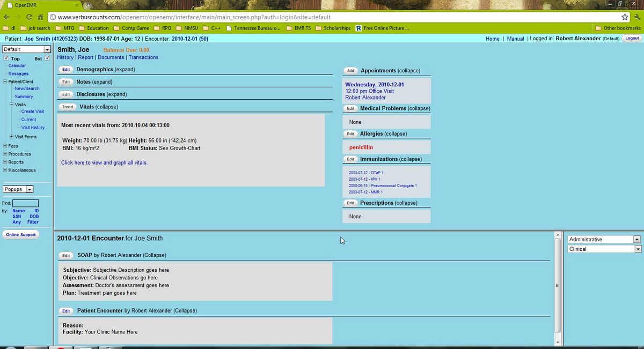Click the browser reload icon
The height and width of the screenshot is (349, 644).
29,17
